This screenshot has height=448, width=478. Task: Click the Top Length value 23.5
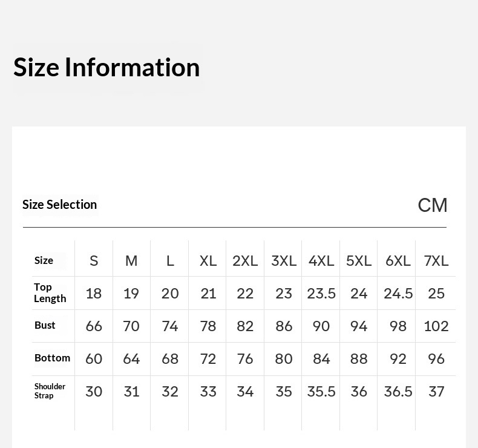pyautogui.click(x=321, y=293)
